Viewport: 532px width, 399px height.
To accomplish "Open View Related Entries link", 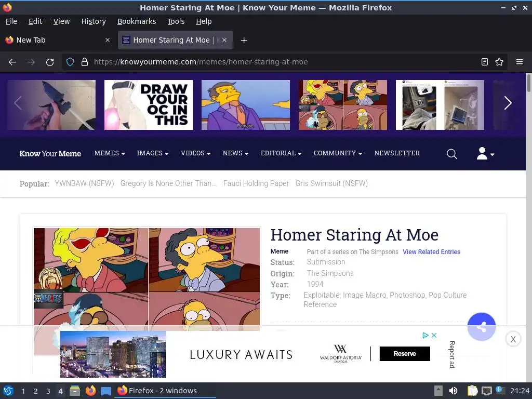I will (x=431, y=252).
